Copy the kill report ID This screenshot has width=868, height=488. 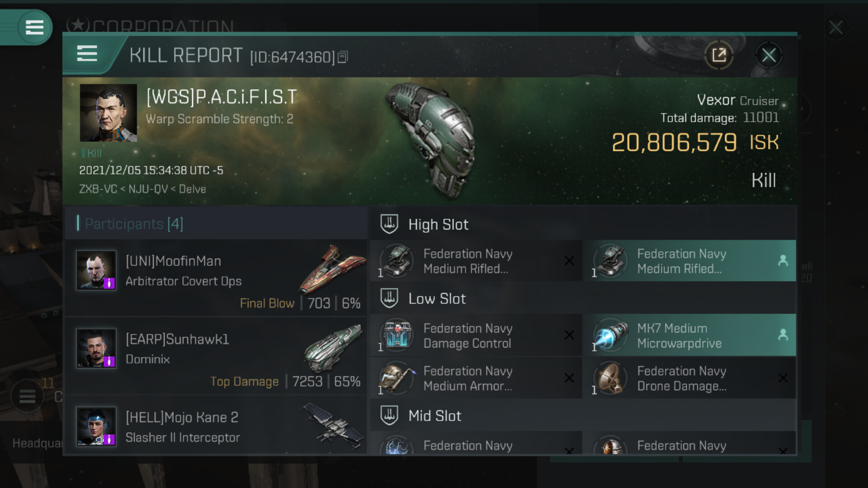[x=343, y=57]
